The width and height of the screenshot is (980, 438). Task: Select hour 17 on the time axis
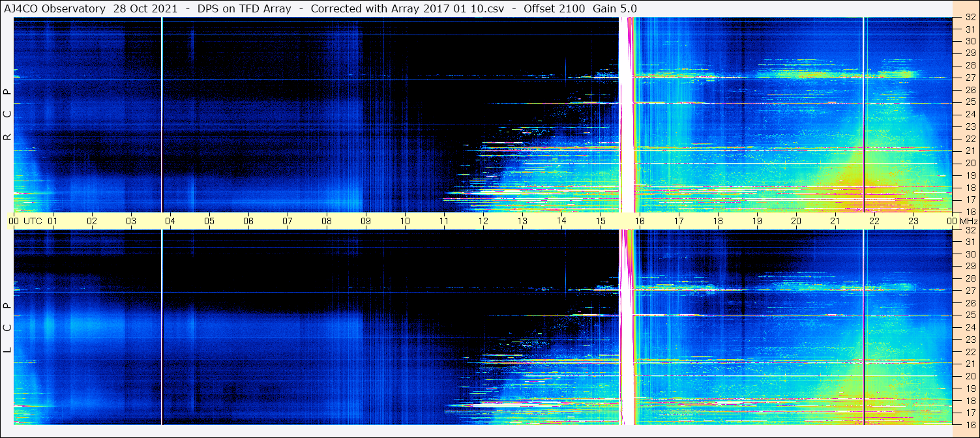coord(679,221)
